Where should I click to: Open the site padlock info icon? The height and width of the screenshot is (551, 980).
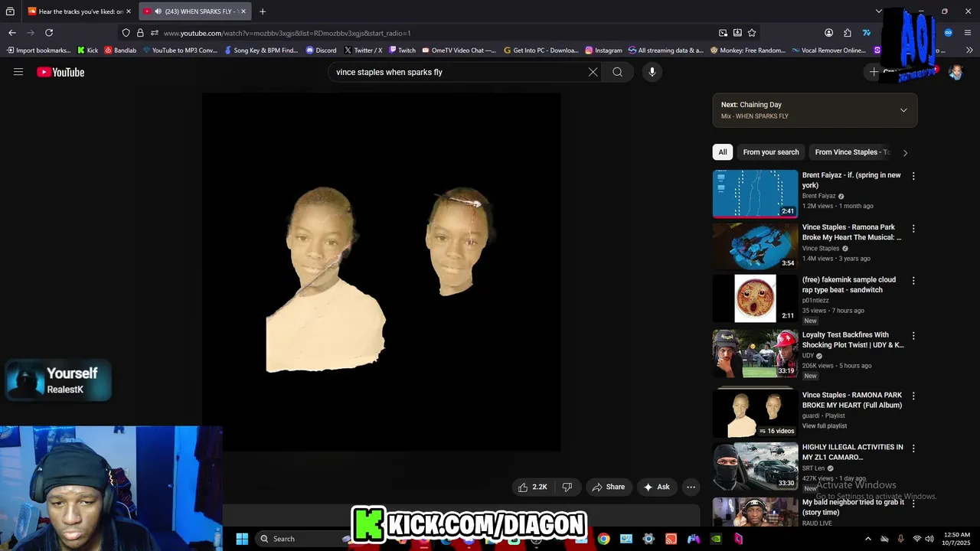(140, 33)
